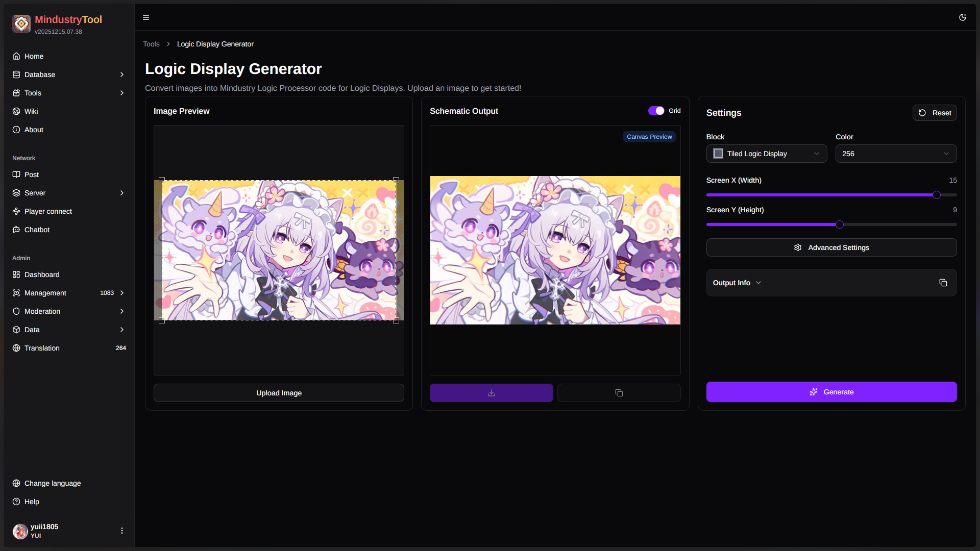Click the Screen Y Height slider handle
This screenshot has height=551, width=980.
tap(840, 224)
